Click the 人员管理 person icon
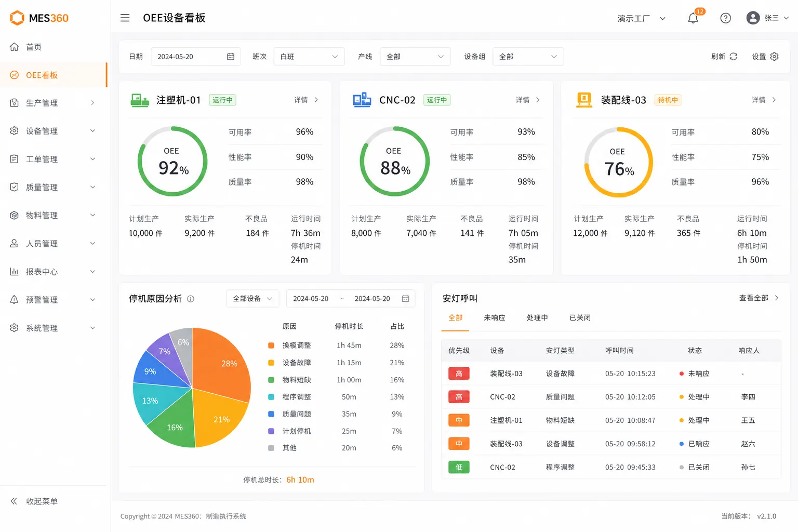Viewport: 798px width, 532px height. coord(15,243)
